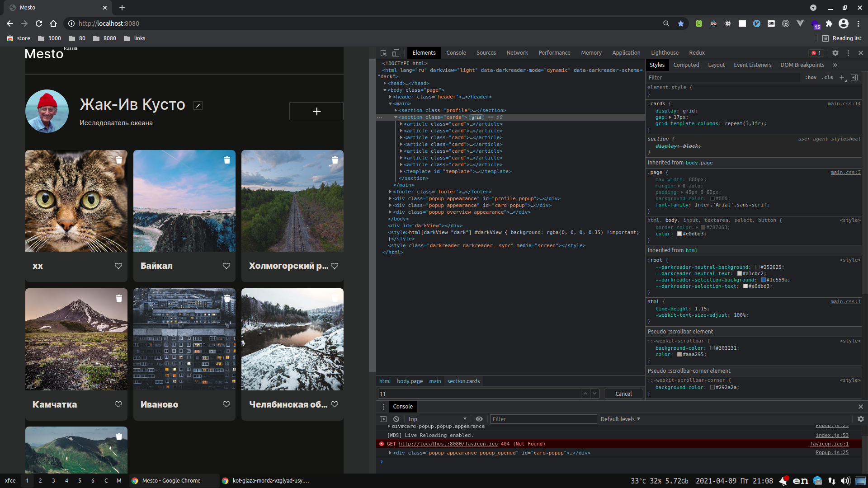Expand the header element node

(x=390, y=97)
